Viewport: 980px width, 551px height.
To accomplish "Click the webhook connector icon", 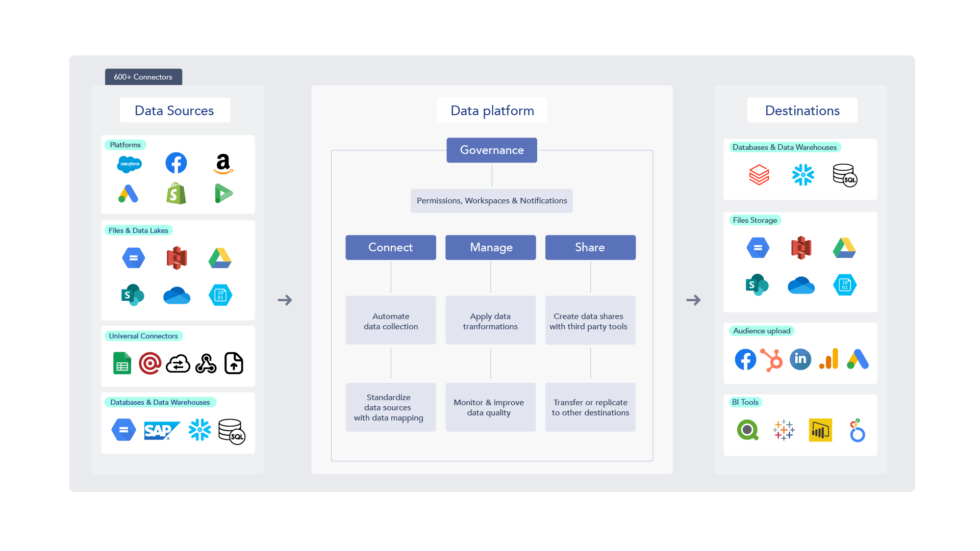I will tap(206, 363).
